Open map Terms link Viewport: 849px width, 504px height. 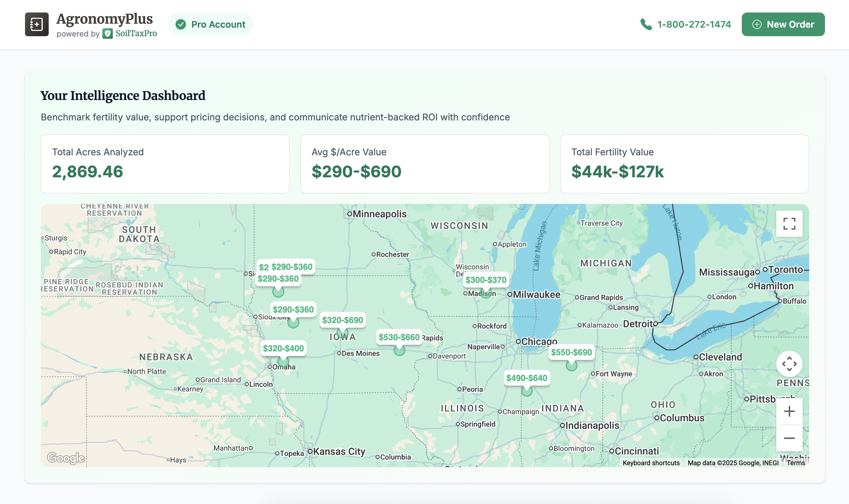(x=796, y=463)
